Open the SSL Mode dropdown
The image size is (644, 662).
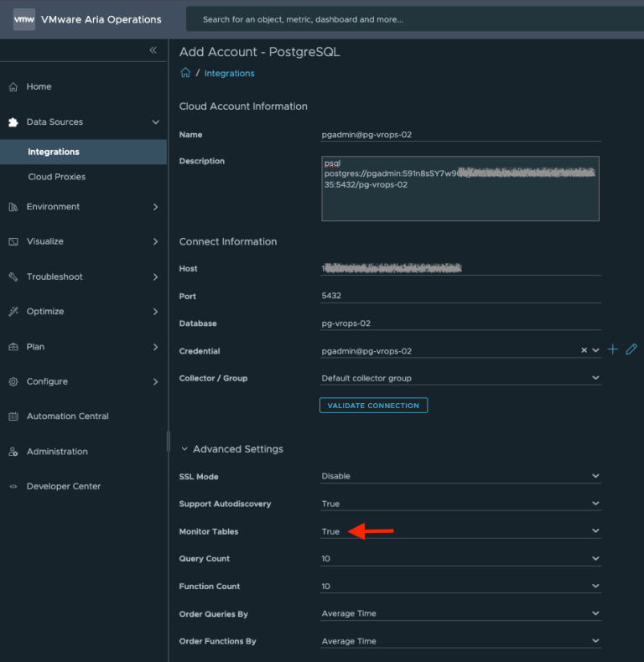pos(460,476)
